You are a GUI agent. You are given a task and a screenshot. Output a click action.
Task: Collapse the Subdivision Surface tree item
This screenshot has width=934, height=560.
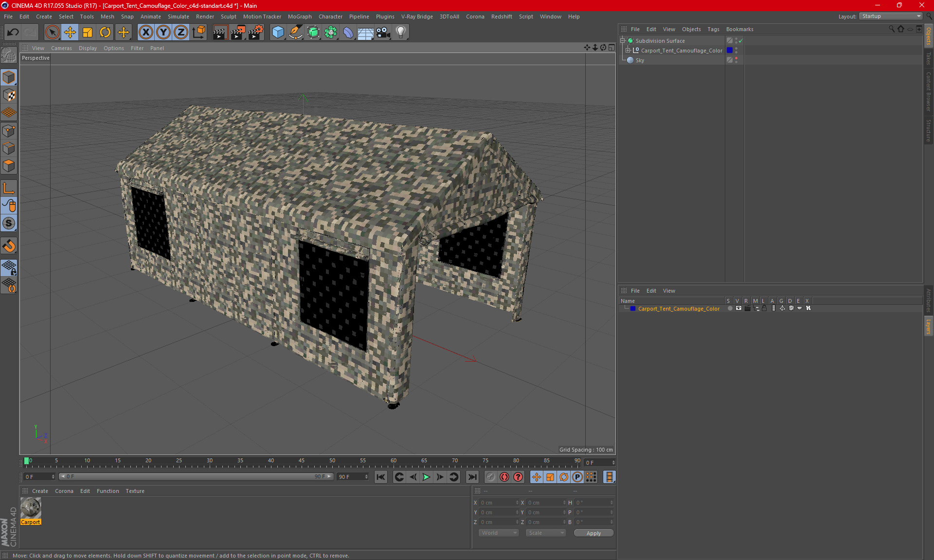(x=623, y=41)
